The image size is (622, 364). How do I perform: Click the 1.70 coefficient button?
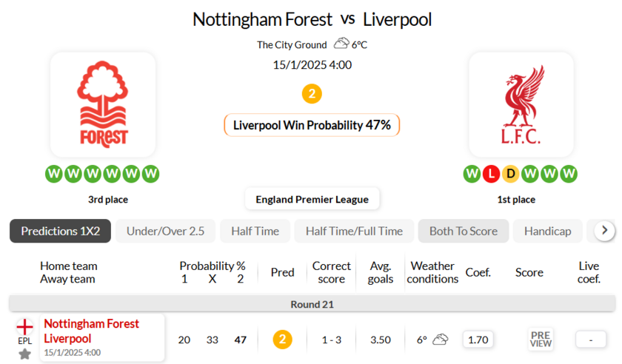tap(478, 340)
